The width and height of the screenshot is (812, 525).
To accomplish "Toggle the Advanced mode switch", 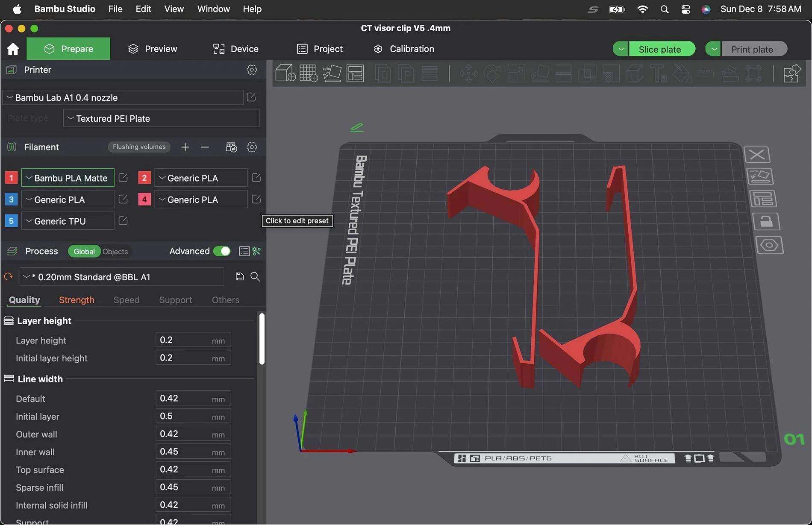I will pos(222,251).
